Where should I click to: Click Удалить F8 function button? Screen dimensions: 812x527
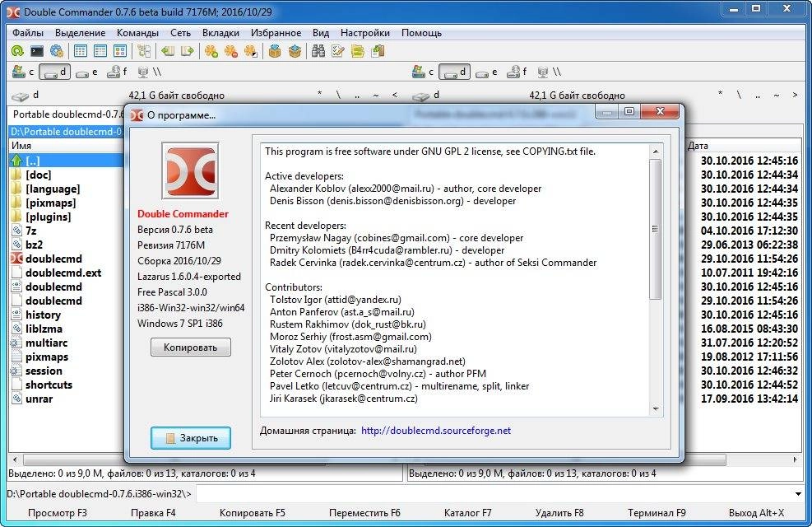pos(559,513)
